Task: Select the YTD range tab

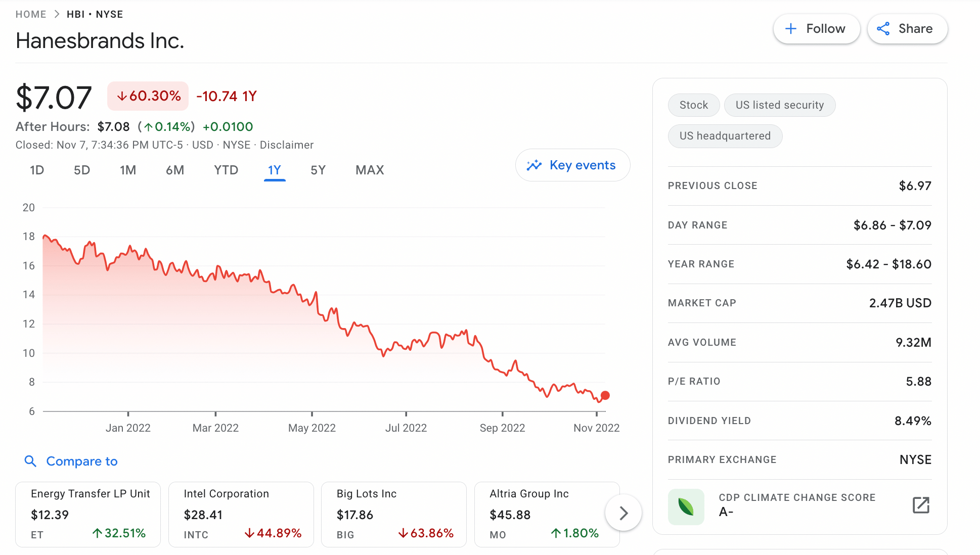Action: pyautogui.click(x=226, y=170)
